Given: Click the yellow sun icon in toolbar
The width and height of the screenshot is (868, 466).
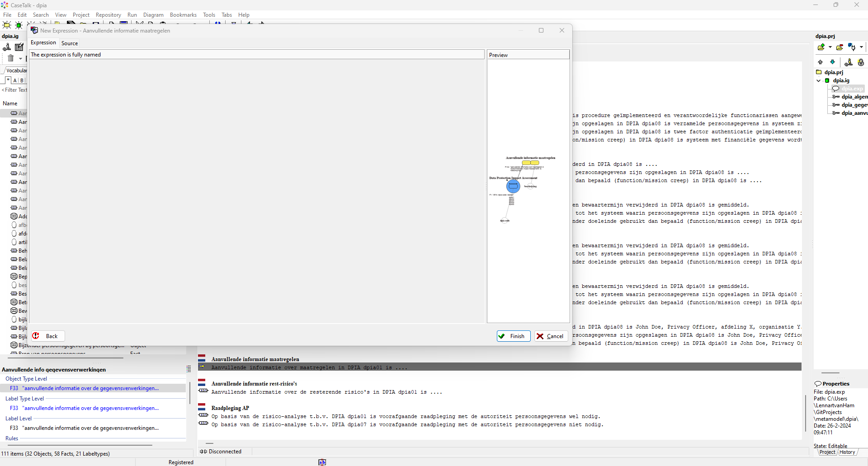Looking at the screenshot, I should coord(7,25).
